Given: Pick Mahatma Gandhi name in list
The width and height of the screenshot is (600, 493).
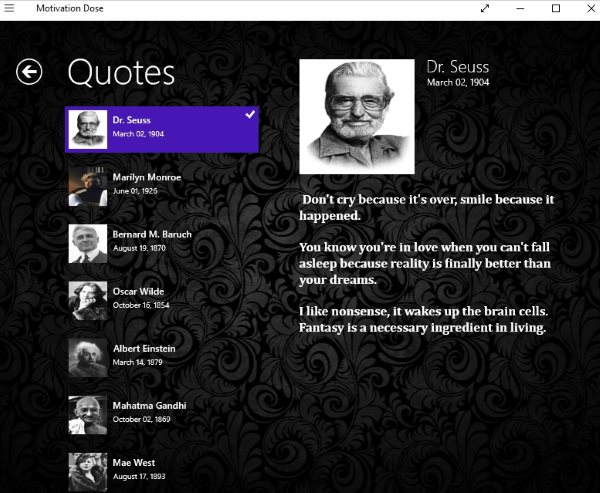Looking at the screenshot, I should (x=149, y=405).
